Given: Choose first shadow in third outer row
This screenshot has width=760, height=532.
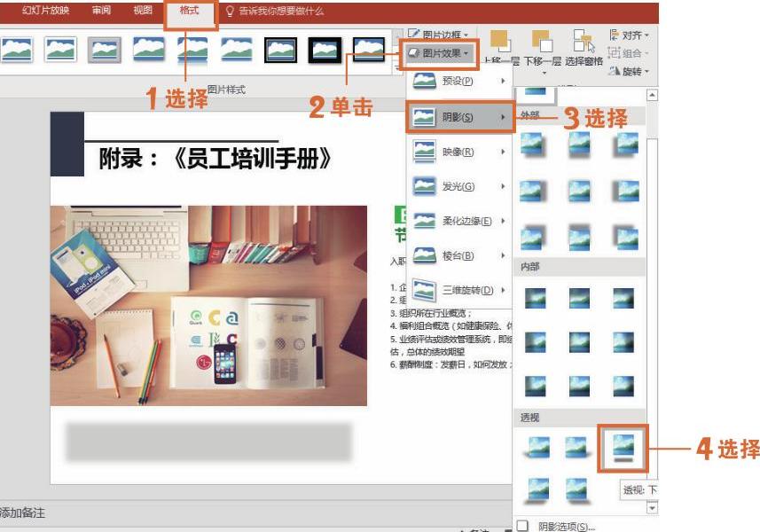Looking at the screenshot, I should click(x=533, y=238).
